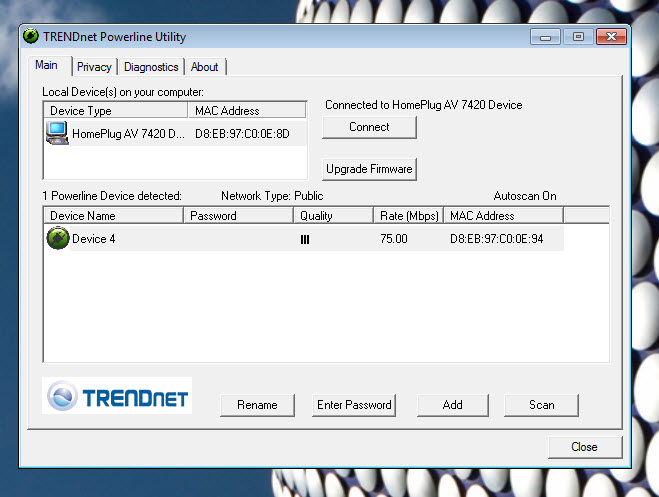The image size is (659, 497).
Task: Click the Add button
Action: coord(453,405)
